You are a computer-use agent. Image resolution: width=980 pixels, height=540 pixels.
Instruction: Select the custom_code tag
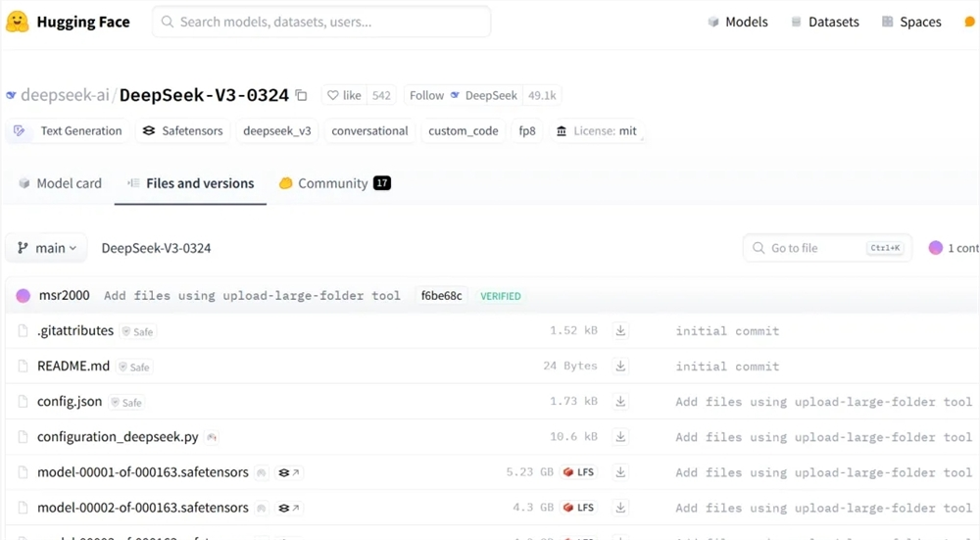(x=464, y=130)
